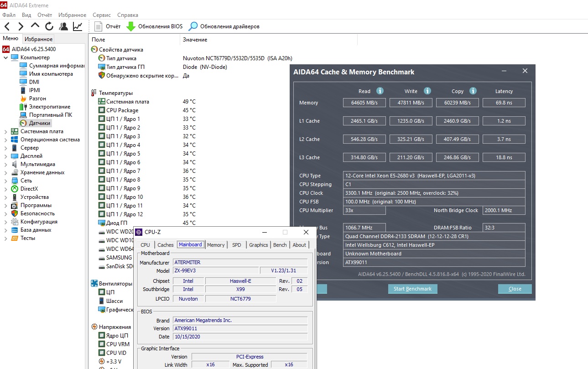This screenshot has height=369, width=588.
Task: Switch to the Caches tab in CPU-Z
Action: point(165,245)
